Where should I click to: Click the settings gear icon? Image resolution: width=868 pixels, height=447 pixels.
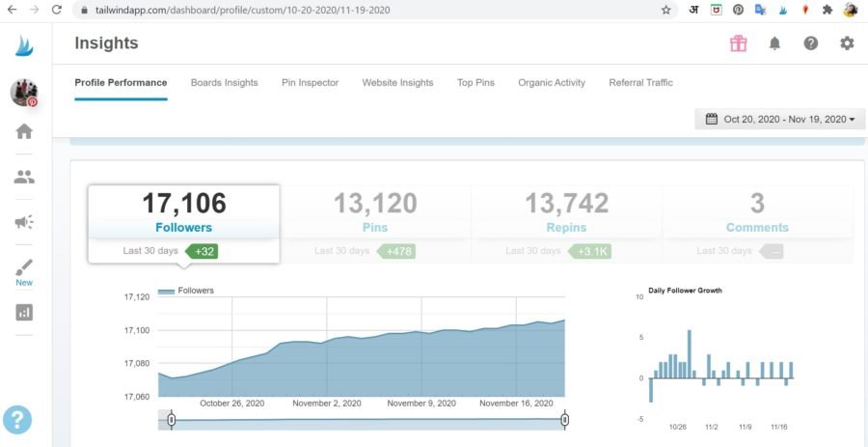(847, 43)
